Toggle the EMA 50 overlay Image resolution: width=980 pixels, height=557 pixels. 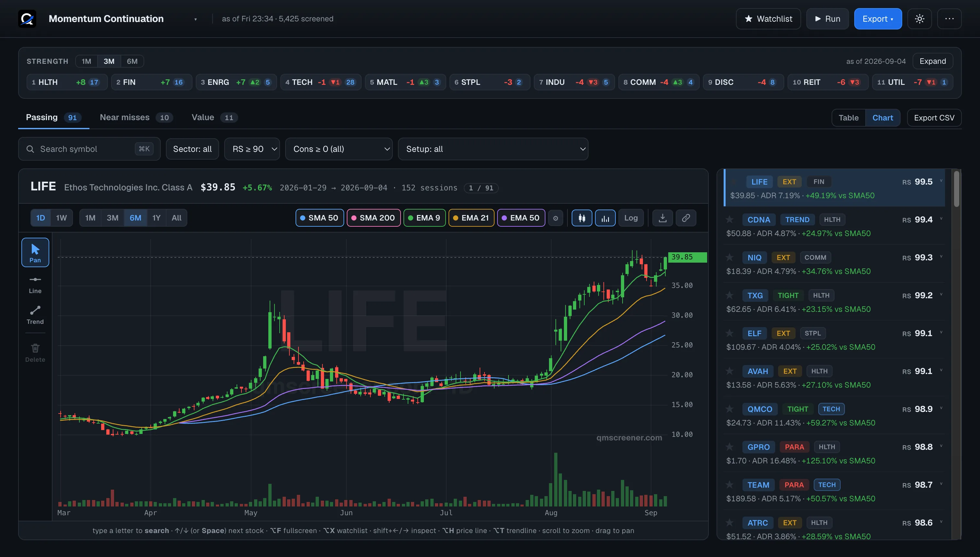click(x=521, y=218)
